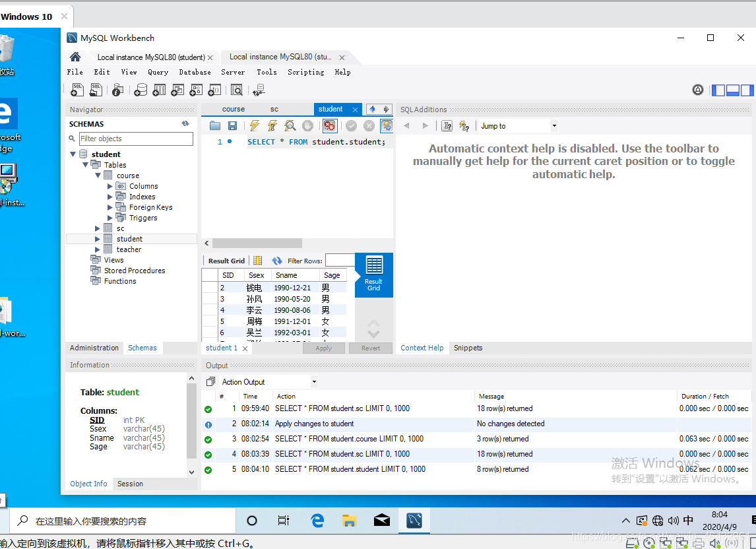This screenshot has height=549, width=756.
Task: Open the Database menu
Action: pos(195,72)
